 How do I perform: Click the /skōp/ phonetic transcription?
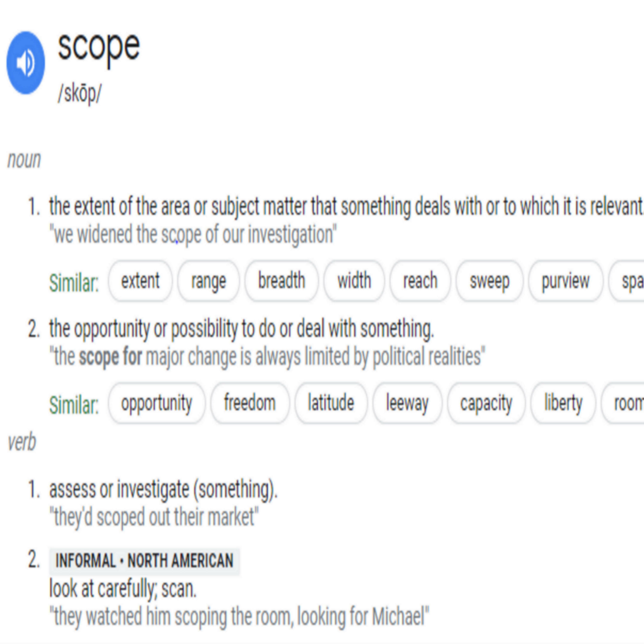[x=79, y=94]
